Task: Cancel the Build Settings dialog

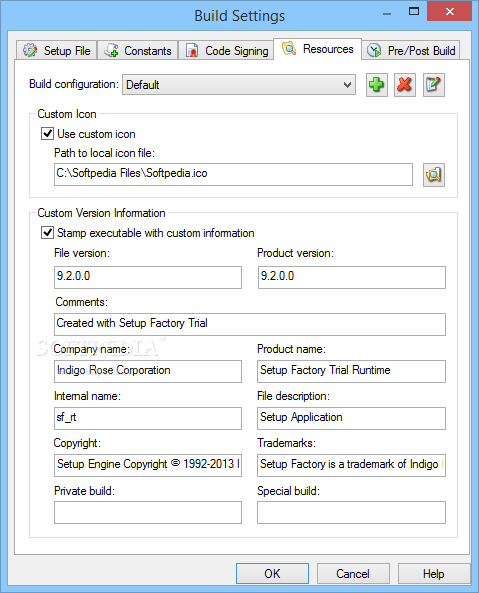Action: point(353,573)
